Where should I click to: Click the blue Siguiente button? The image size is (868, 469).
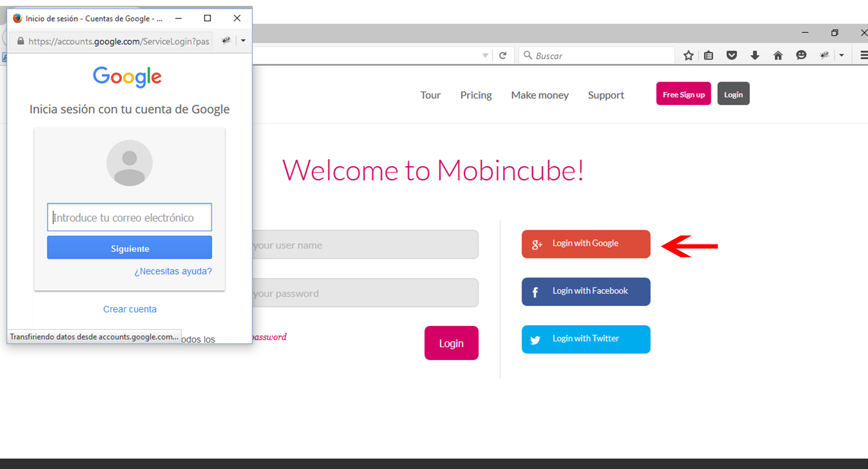pos(130,248)
